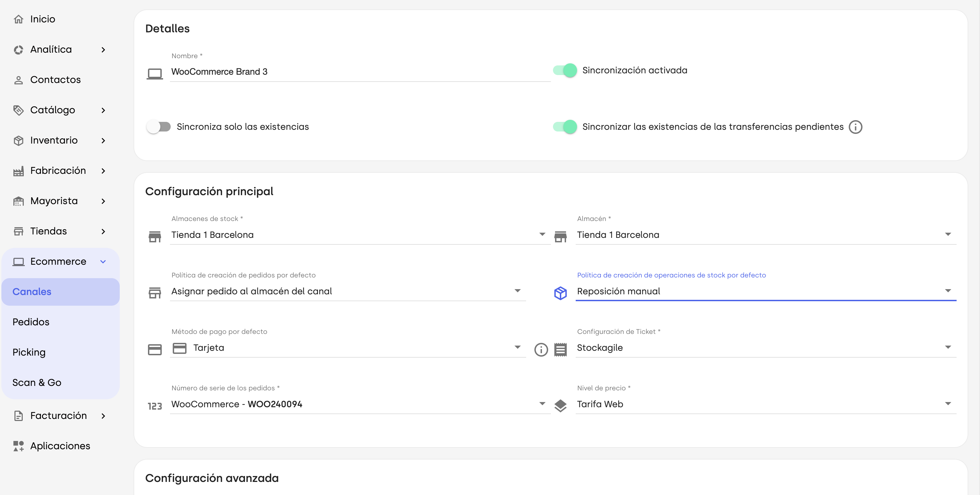Open Aplicaciones in sidebar

pyautogui.click(x=60, y=446)
